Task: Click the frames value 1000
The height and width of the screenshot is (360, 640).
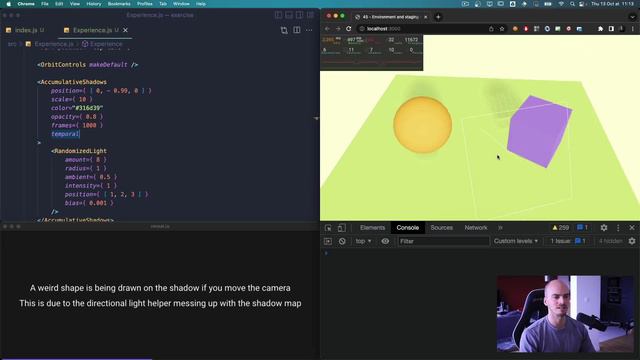Action: click(x=89, y=125)
